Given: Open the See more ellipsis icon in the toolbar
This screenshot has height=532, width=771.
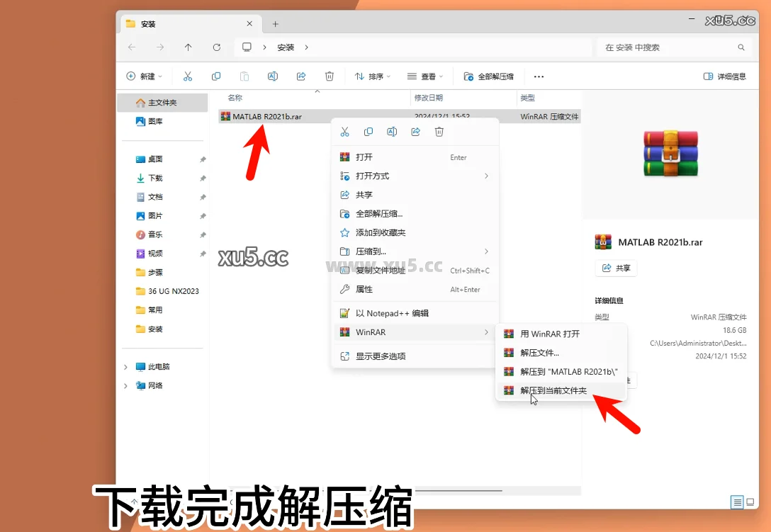Looking at the screenshot, I should coord(539,77).
